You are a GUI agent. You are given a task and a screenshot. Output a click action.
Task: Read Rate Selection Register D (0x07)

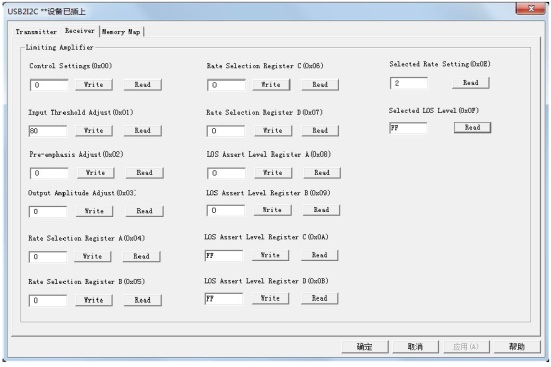tap(320, 130)
